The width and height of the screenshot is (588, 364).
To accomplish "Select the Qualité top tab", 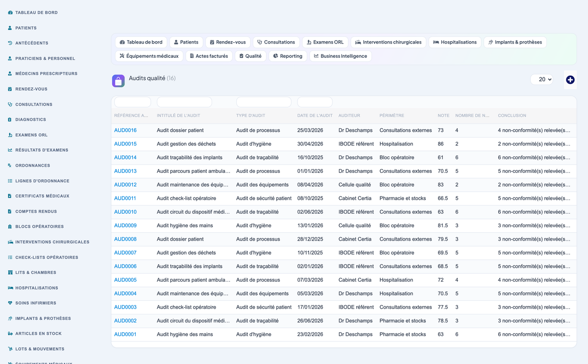I will (250, 56).
